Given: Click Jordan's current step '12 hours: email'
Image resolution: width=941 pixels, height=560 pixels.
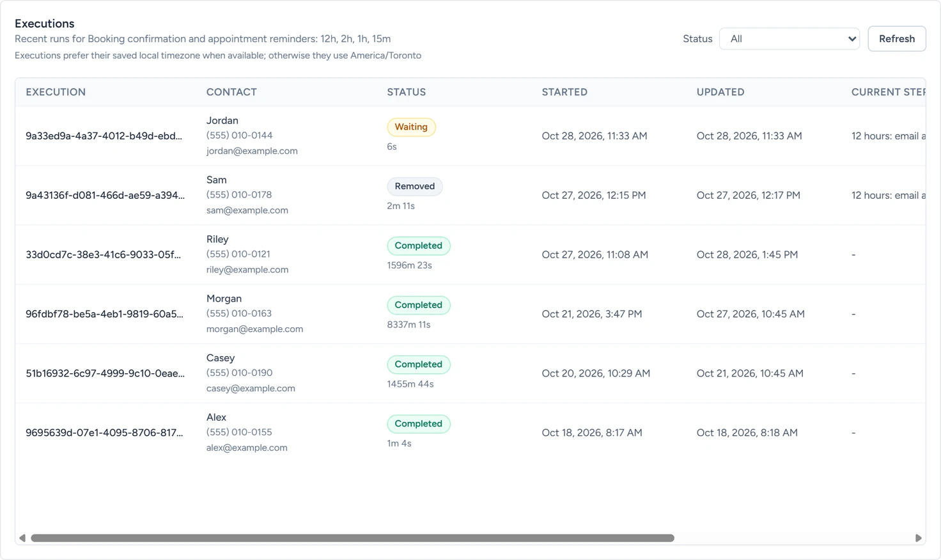Looking at the screenshot, I should [x=889, y=136].
